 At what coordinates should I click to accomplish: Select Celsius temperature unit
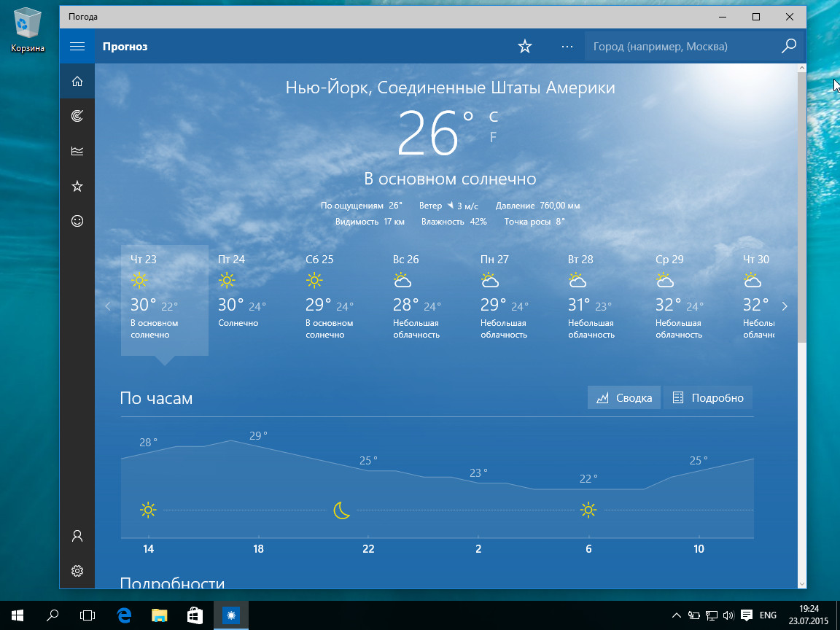494,116
